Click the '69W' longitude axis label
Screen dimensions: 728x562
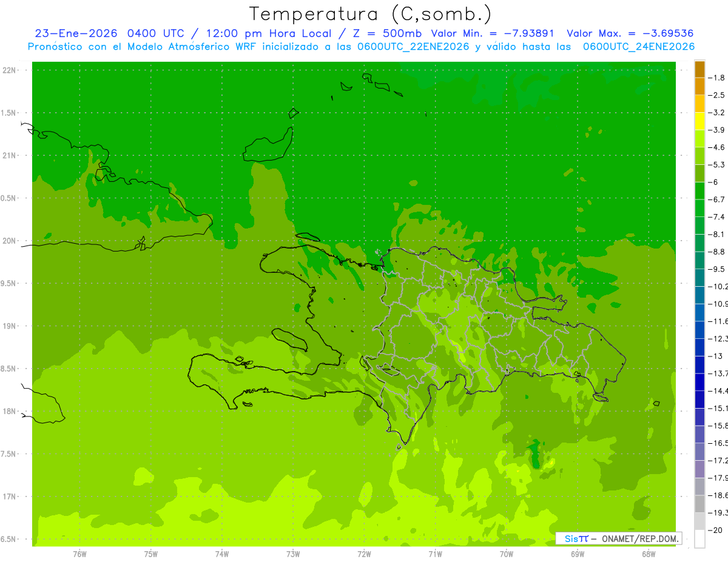[x=578, y=554]
